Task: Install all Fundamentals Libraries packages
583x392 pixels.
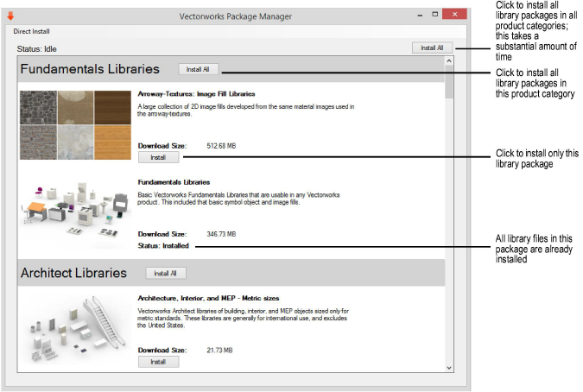Action: (x=198, y=69)
